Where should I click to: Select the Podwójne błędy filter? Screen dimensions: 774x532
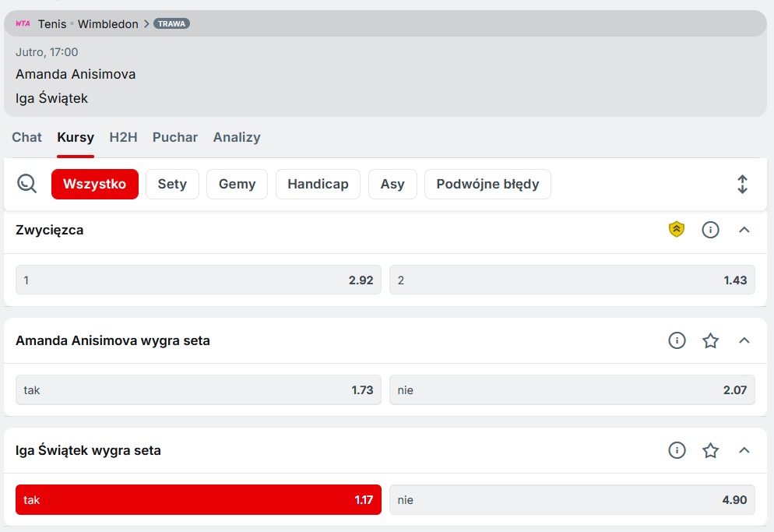click(487, 185)
